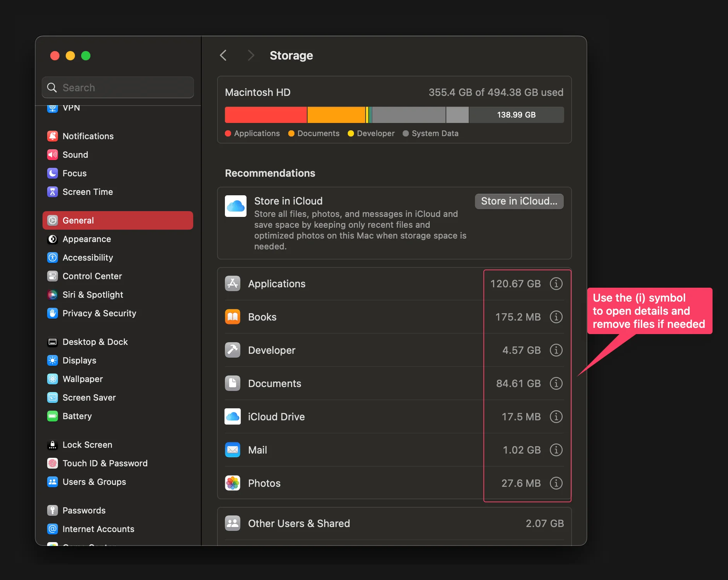728x580 pixels.
Task: Go back using the left chevron
Action: (223, 55)
